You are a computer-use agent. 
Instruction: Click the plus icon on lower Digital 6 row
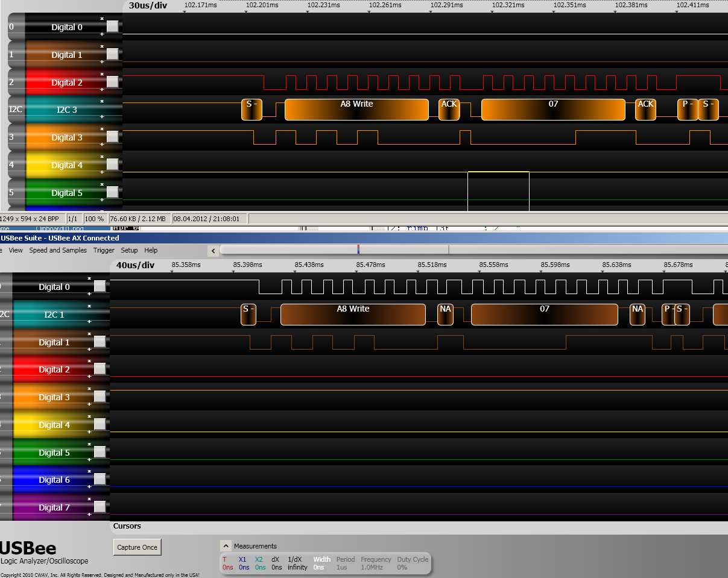pyautogui.click(x=89, y=487)
